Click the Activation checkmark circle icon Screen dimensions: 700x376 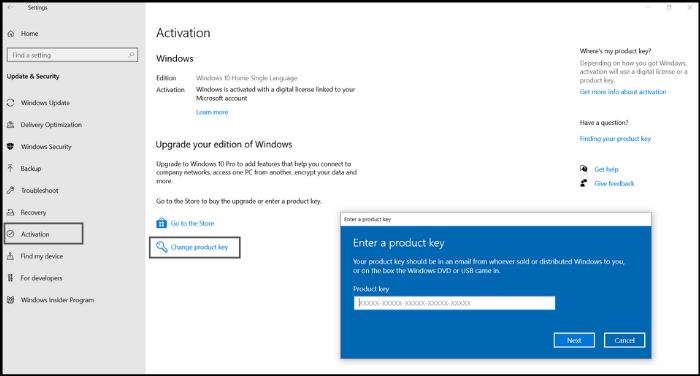tap(11, 234)
